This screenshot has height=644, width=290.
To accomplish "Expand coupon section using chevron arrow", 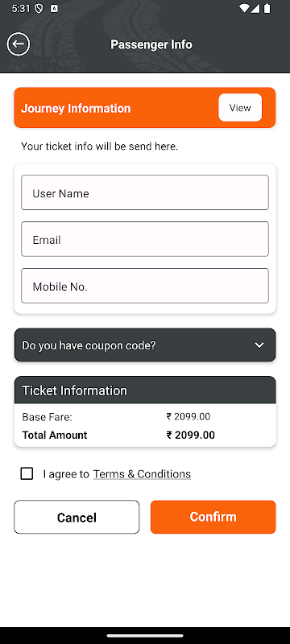I will coord(259,345).
